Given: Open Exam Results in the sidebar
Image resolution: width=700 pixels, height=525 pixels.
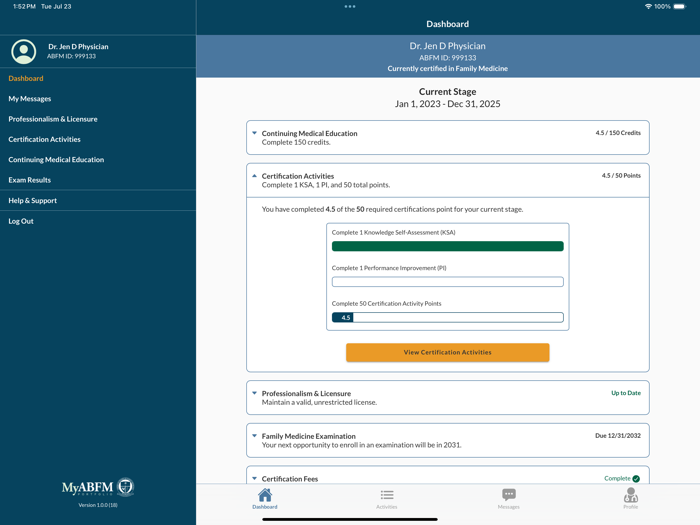Looking at the screenshot, I should point(29,180).
